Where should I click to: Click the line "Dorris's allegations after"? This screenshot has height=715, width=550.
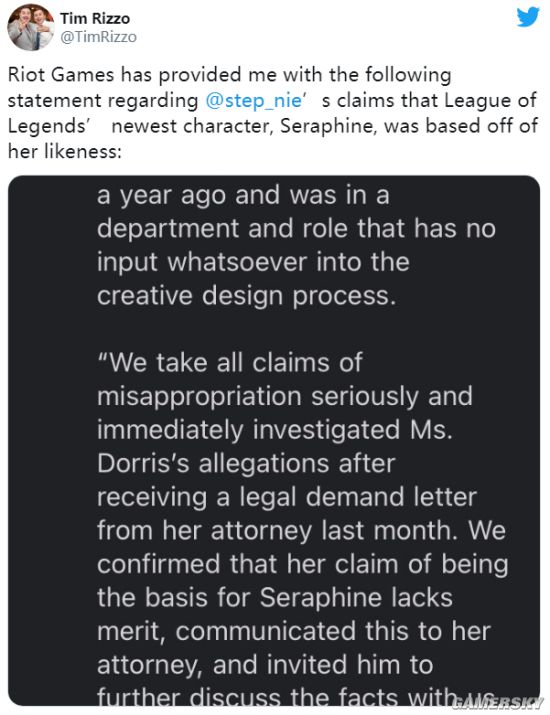(246, 464)
